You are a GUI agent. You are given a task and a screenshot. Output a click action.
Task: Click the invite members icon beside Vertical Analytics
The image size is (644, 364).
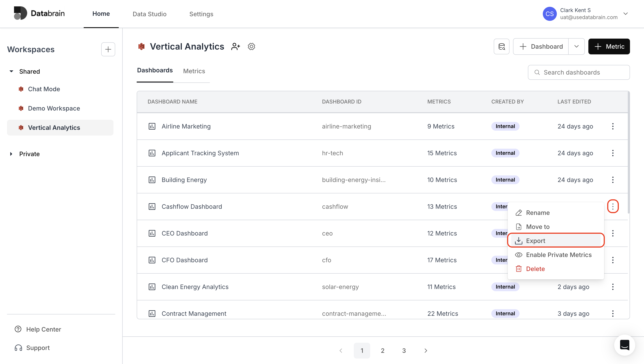pyautogui.click(x=235, y=46)
